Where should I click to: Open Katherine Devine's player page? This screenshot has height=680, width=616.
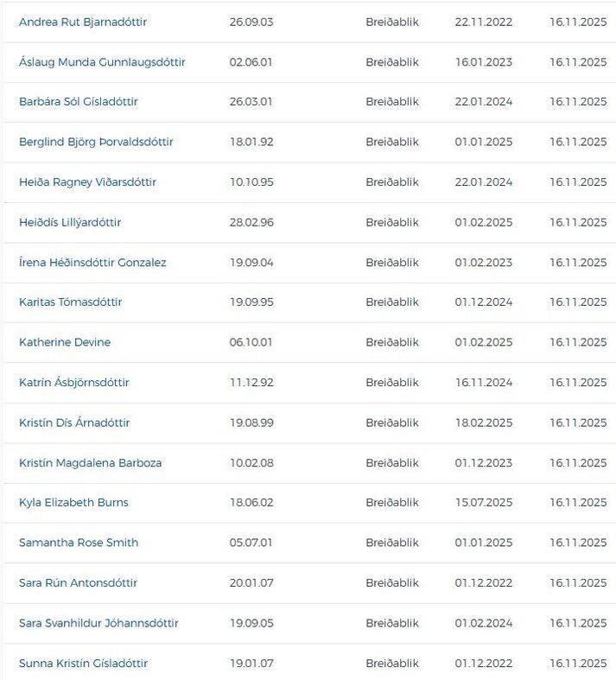pos(65,342)
